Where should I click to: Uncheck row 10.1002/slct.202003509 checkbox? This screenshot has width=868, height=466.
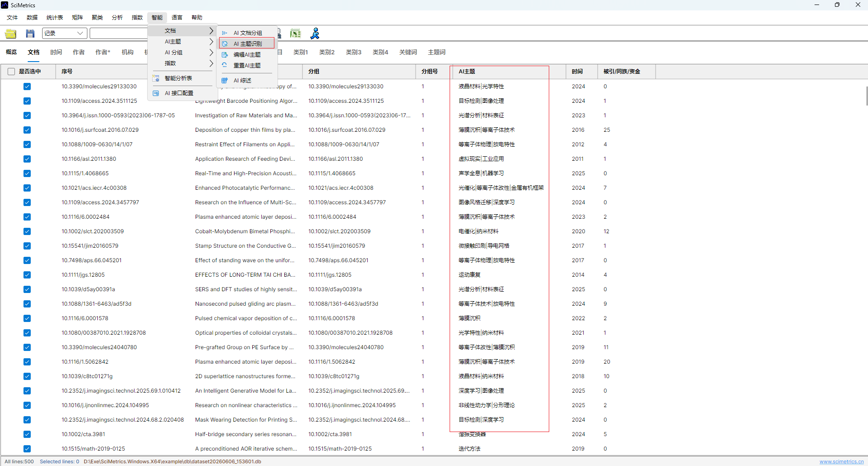(x=27, y=231)
